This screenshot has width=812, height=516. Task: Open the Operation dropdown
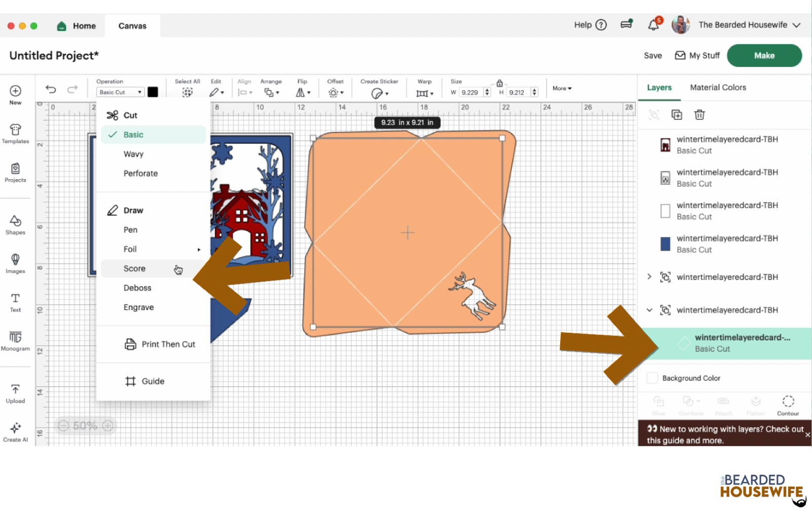(120, 92)
